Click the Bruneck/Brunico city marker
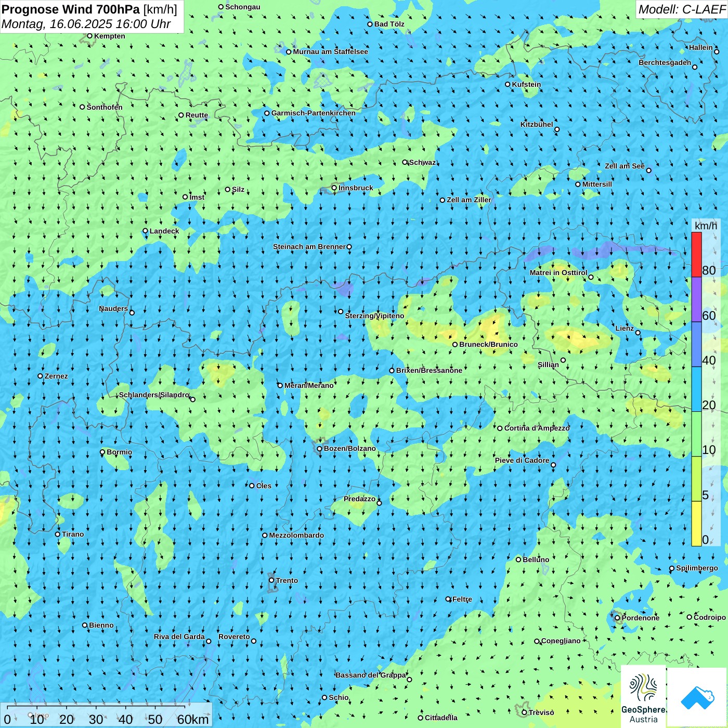Viewport: 728px width, 728px height. tap(455, 344)
